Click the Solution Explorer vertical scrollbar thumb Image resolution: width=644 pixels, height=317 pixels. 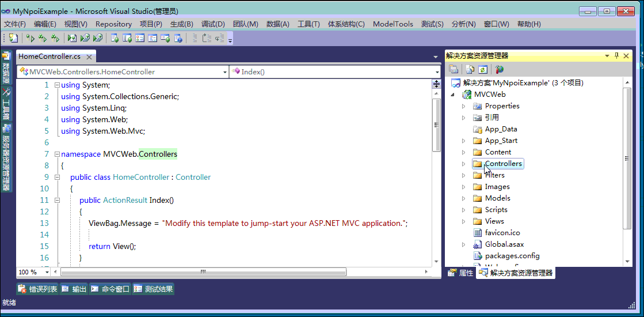[x=627, y=158]
